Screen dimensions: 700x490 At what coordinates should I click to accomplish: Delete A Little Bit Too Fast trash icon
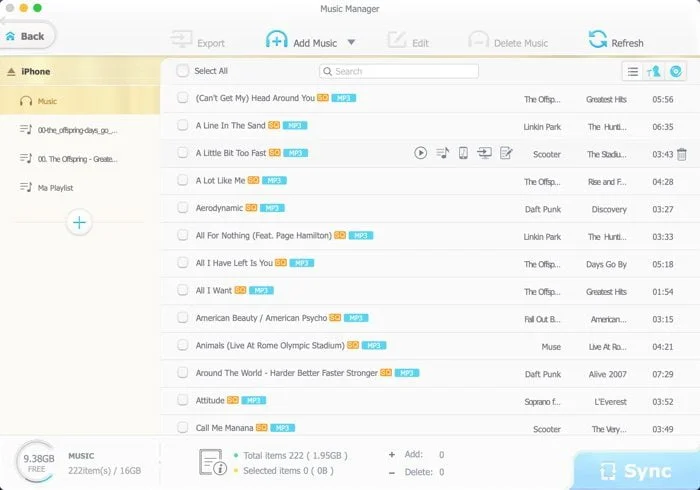(682, 154)
